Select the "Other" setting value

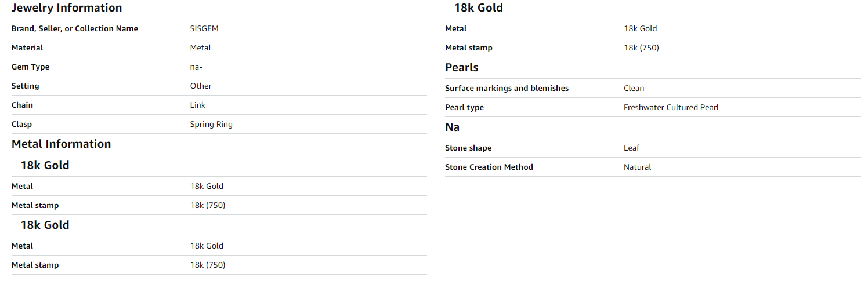[x=201, y=86]
